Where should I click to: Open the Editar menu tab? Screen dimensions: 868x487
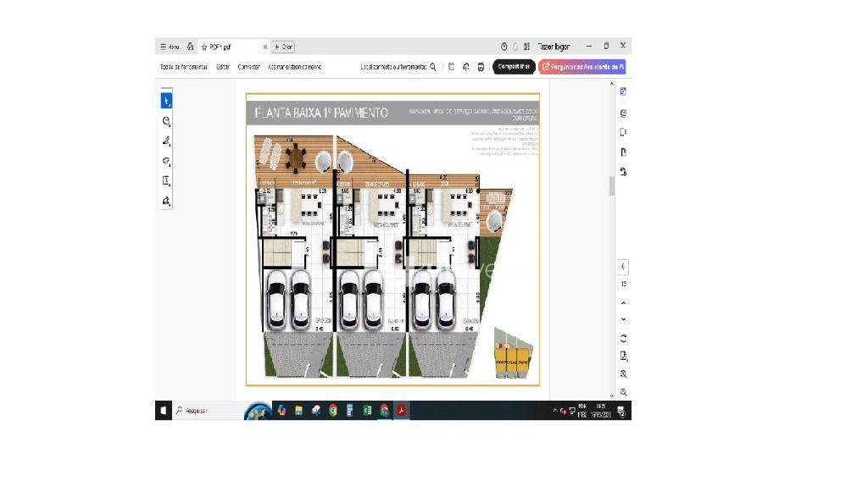[223, 67]
